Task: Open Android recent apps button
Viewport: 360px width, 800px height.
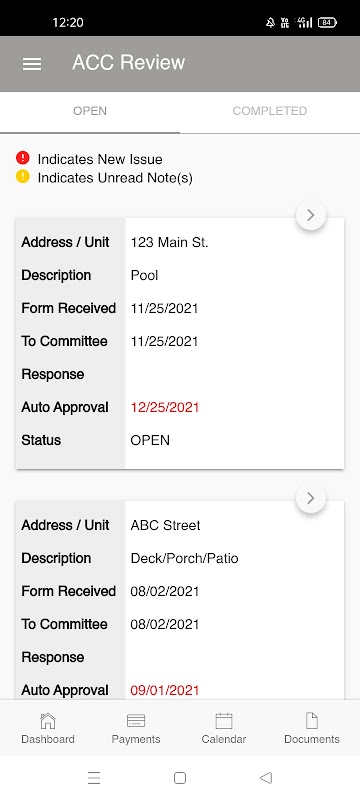Action: (94, 778)
